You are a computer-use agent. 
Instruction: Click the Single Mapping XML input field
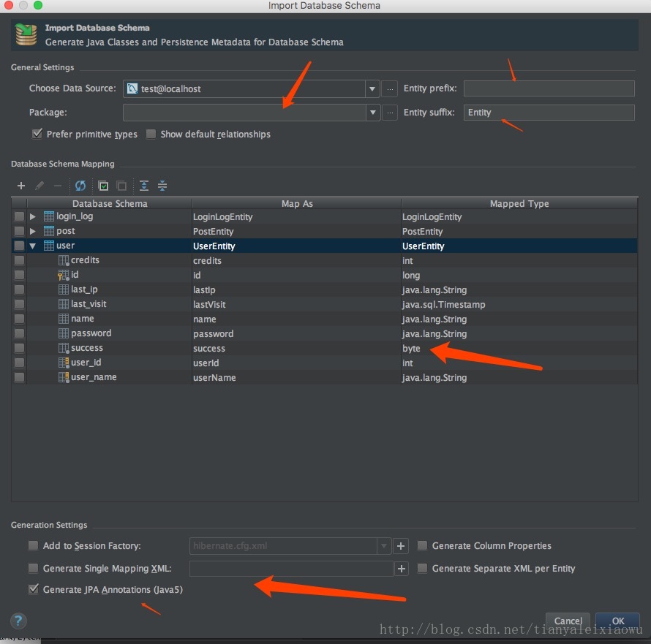pyautogui.click(x=291, y=569)
